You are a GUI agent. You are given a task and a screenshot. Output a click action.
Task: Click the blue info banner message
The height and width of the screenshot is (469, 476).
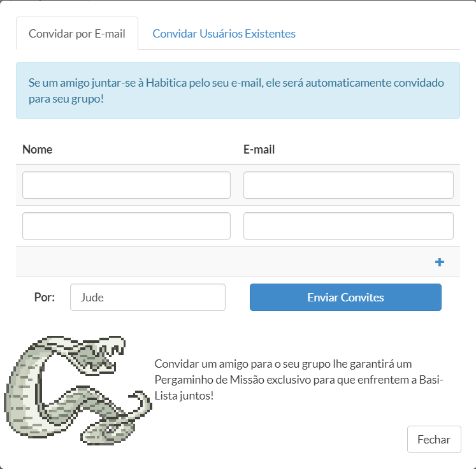coord(237,90)
